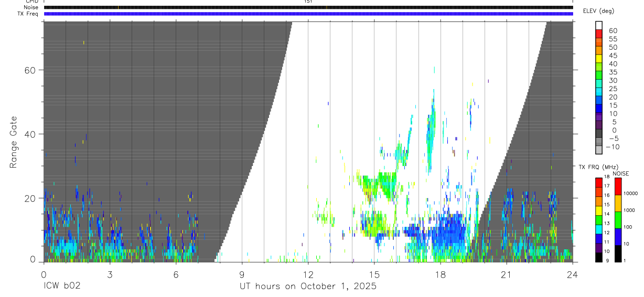Click the "20" tick label on Range Gate axis

(x=30, y=198)
